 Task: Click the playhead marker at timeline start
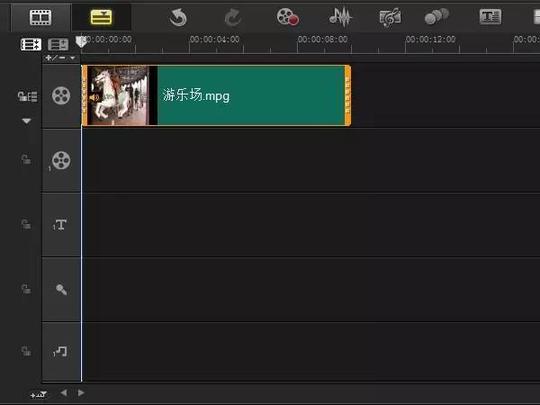pyautogui.click(x=81, y=42)
